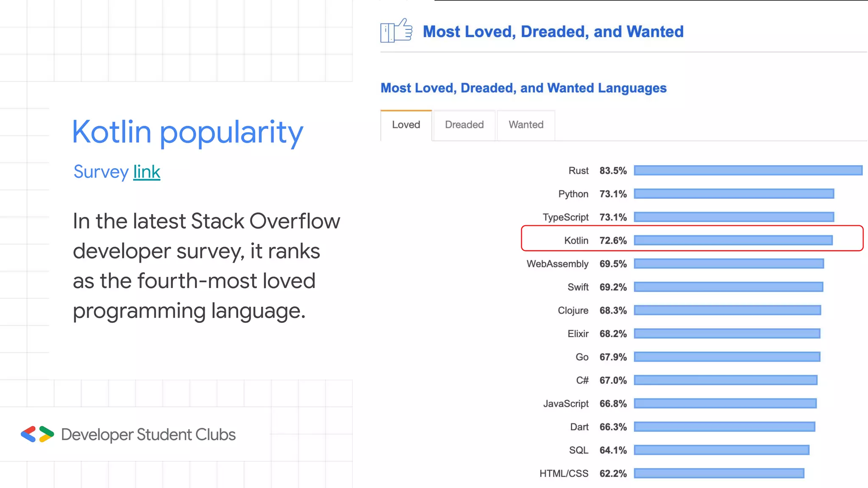
Task: Switch to the Wanted tab
Action: tap(526, 125)
